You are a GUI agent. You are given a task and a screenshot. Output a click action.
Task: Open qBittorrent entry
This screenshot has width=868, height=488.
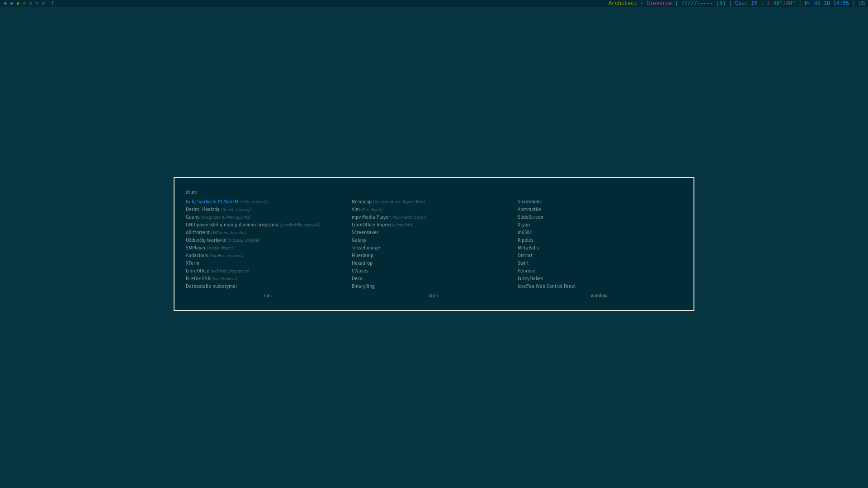[x=198, y=233]
